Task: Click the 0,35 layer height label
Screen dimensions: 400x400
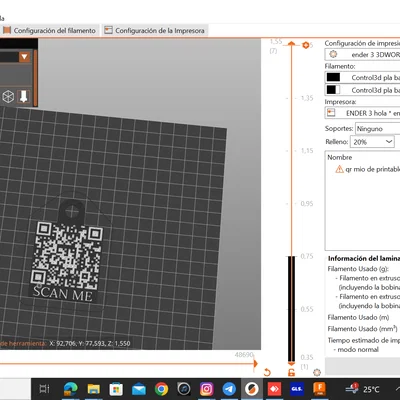Action: click(x=307, y=357)
